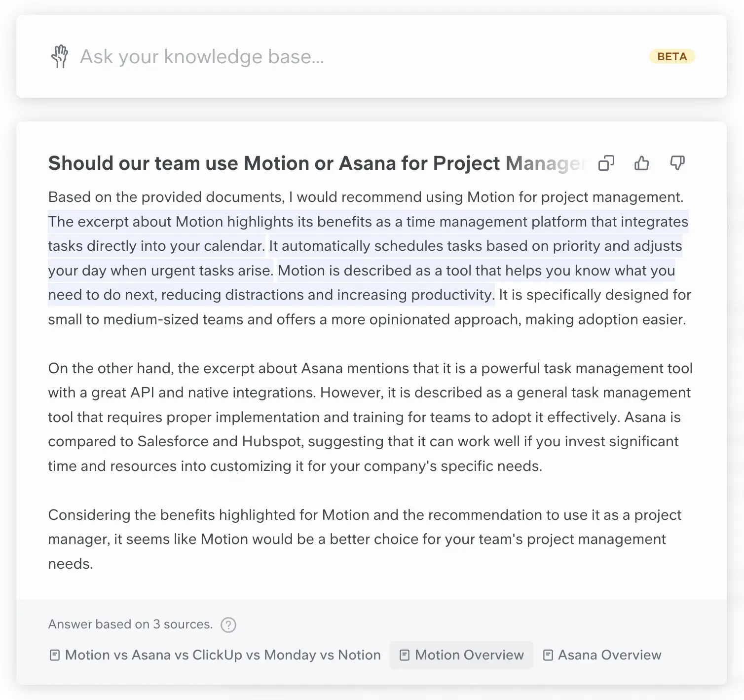Click the "Answer based on 3 sources" text
744x700 pixels.
coord(130,624)
